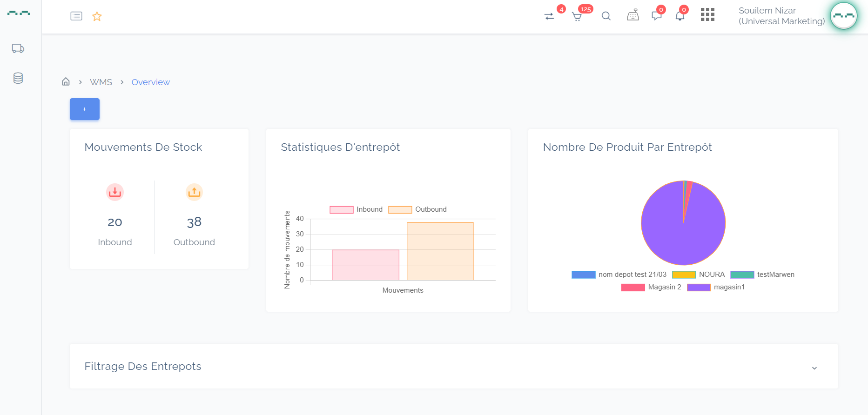868x415 pixels.
Task: Open the bell notifications icon
Action: (x=680, y=16)
